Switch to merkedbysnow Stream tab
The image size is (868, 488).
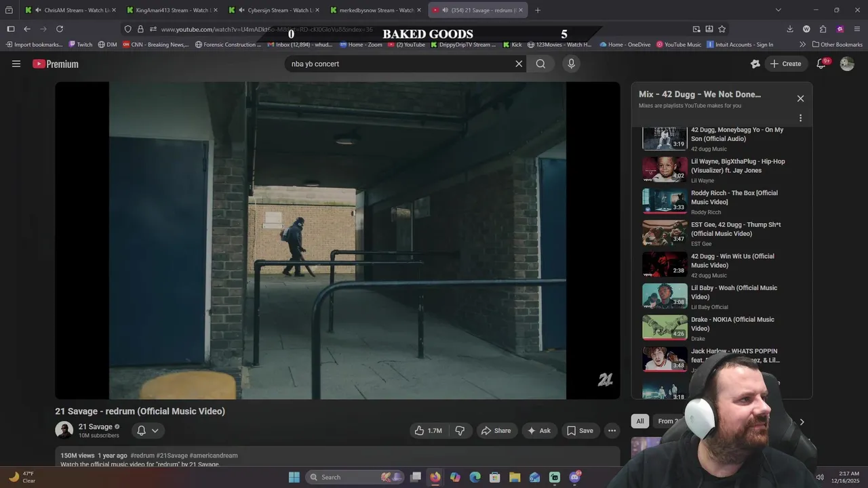pyautogui.click(x=376, y=10)
